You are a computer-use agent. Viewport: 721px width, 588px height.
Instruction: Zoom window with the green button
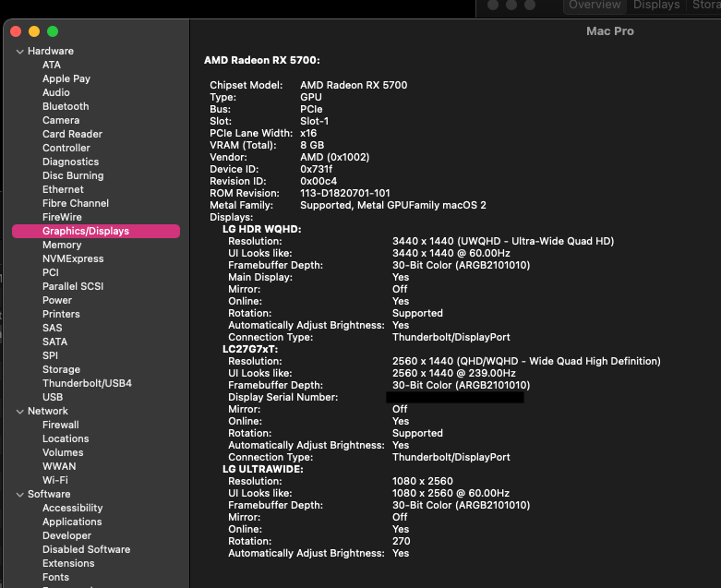(53, 31)
